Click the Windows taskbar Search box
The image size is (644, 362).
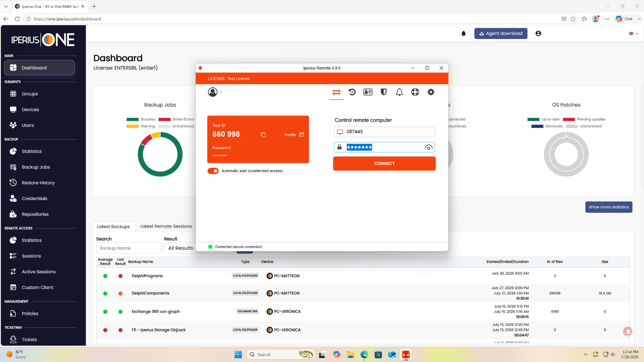pyautogui.click(x=281, y=355)
